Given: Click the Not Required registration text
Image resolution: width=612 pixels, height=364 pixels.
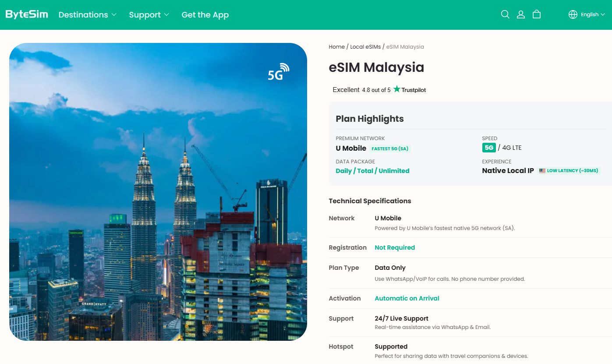Looking at the screenshot, I should click(395, 247).
